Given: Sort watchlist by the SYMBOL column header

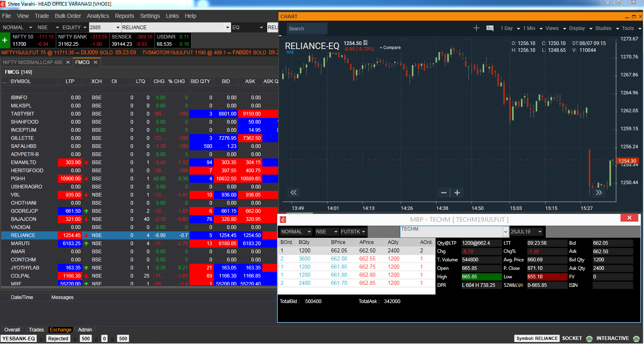Looking at the screenshot, I should pyautogui.click(x=21, y=81).
